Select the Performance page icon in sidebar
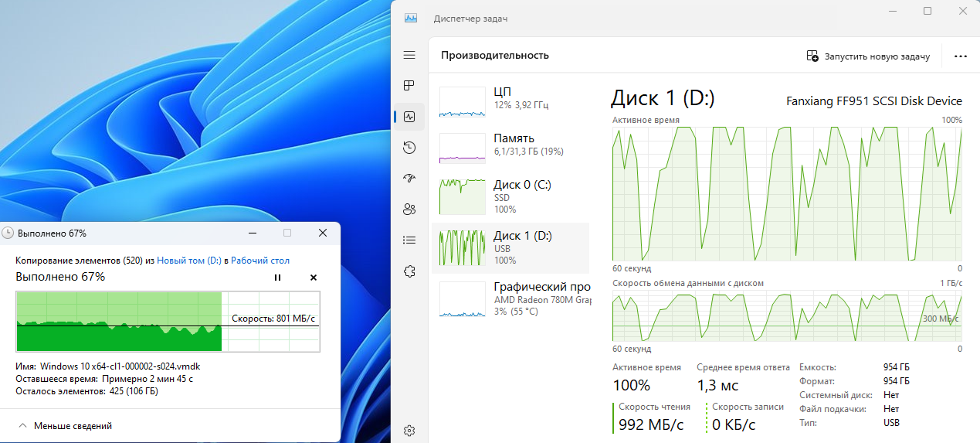This screenshot has height=443, width=980. (409, 117)
